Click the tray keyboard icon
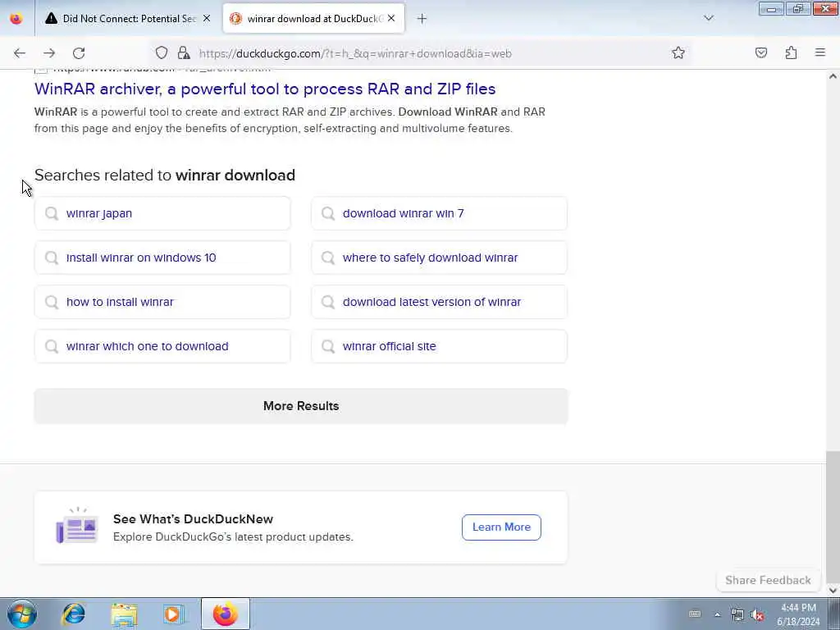 [x=695, y=614]
